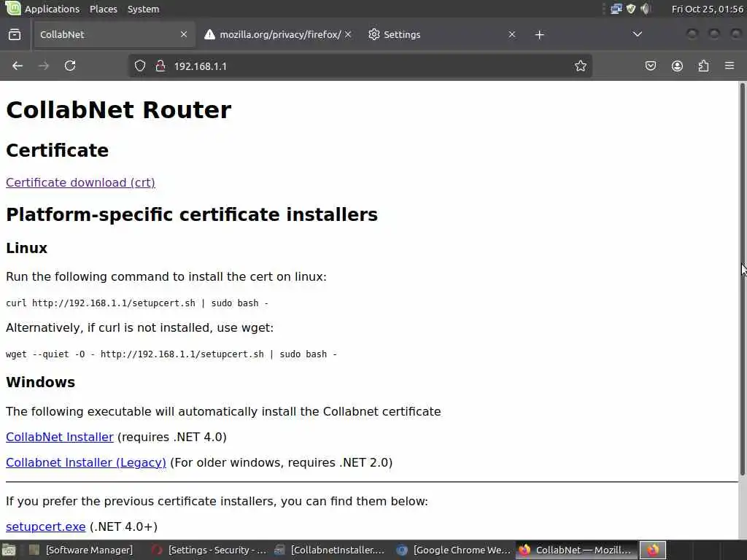Switch to CollabnetInstaller taskbar window
Screen dimensions: 747x560
coord(332,550)
